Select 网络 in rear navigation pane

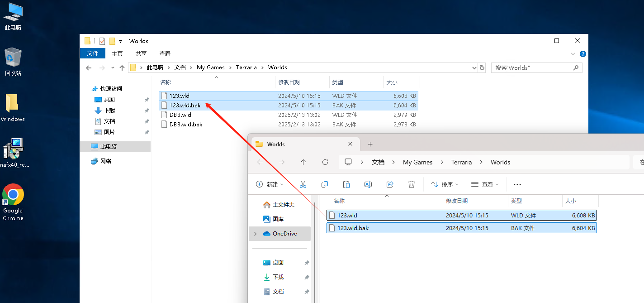(106, 161)
